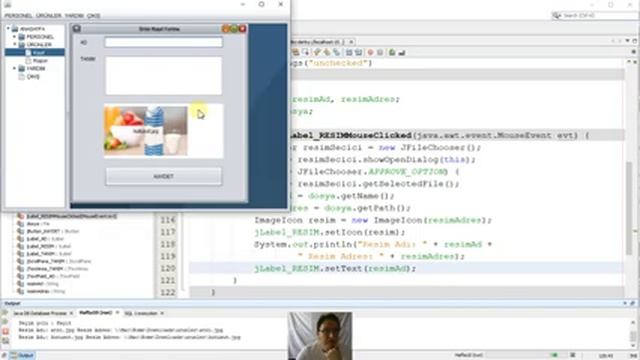This screenshot has height=360, width=640.
Task: Click the maximize editor window icon
Action: point(635,41)
